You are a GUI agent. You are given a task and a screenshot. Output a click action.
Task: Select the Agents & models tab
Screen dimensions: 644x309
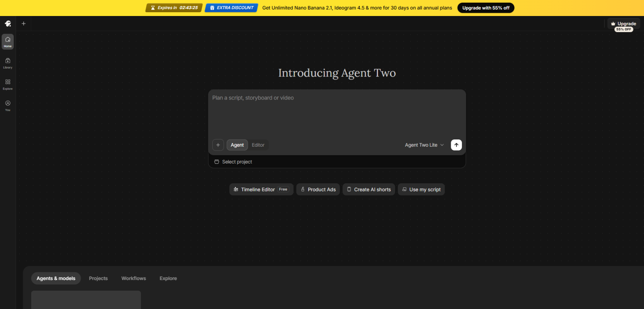56,279
